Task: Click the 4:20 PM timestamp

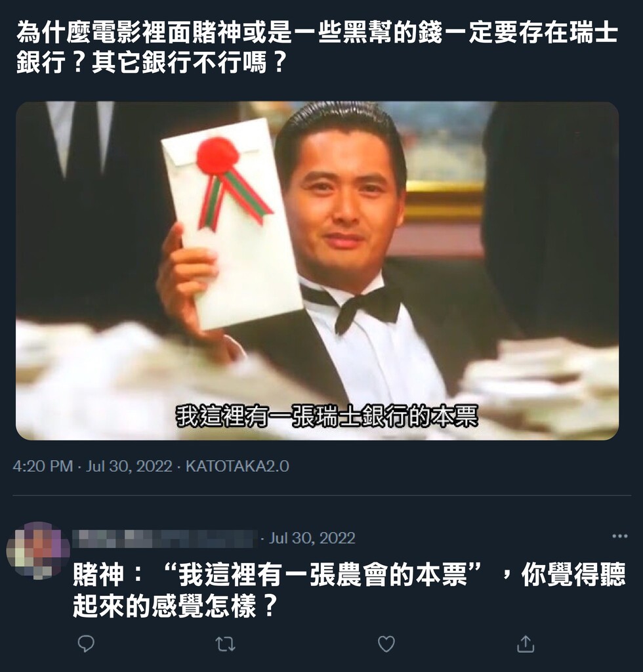Action: click(43, 466)
